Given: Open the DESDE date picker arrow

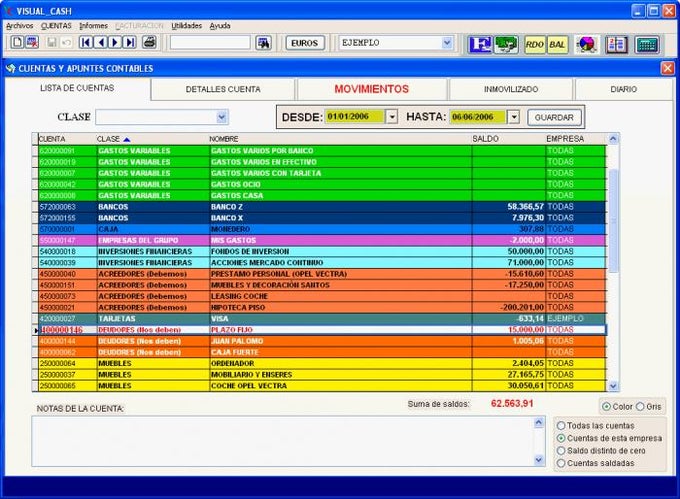Looking at the screenshot, I should 392,117.
